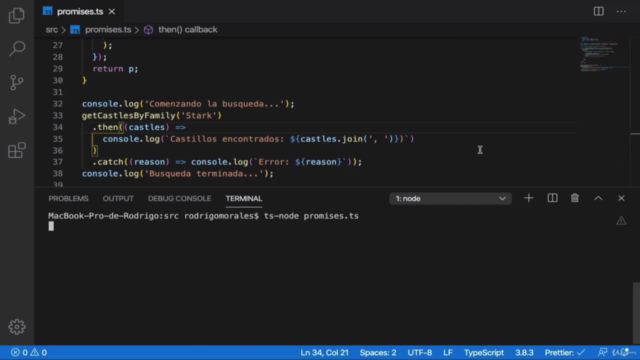Change language mode 'TypeScript'
The image size is (640, 360).
[484, 352]
